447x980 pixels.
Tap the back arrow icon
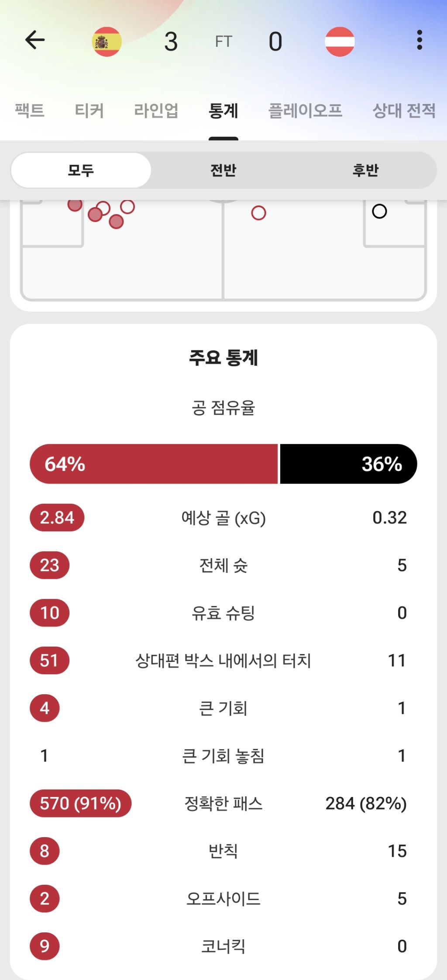pyautogui.click(x=35, y=40)
